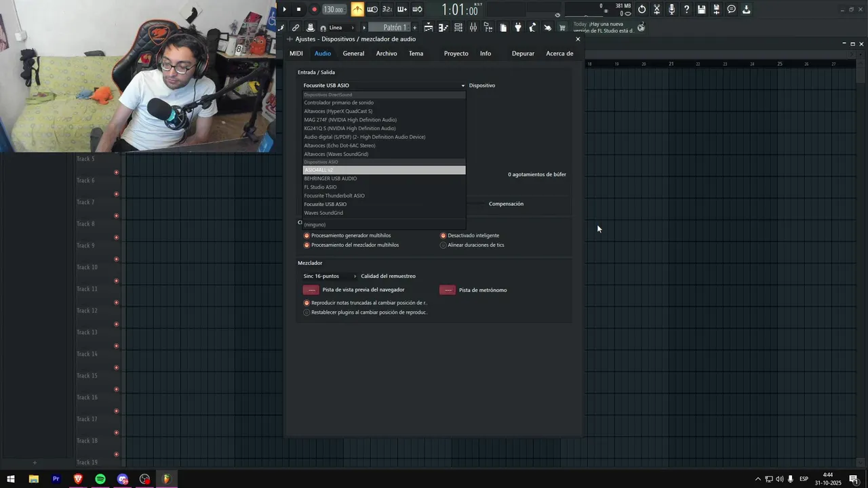The height and width of the screenshot is (488, 868).
Task: Save project with the floppy disk icon
Action: pos(701,9)
